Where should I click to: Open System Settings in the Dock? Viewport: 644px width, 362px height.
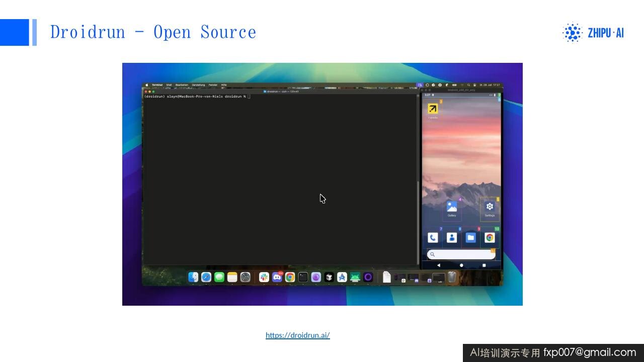click(x=245, y=277)
